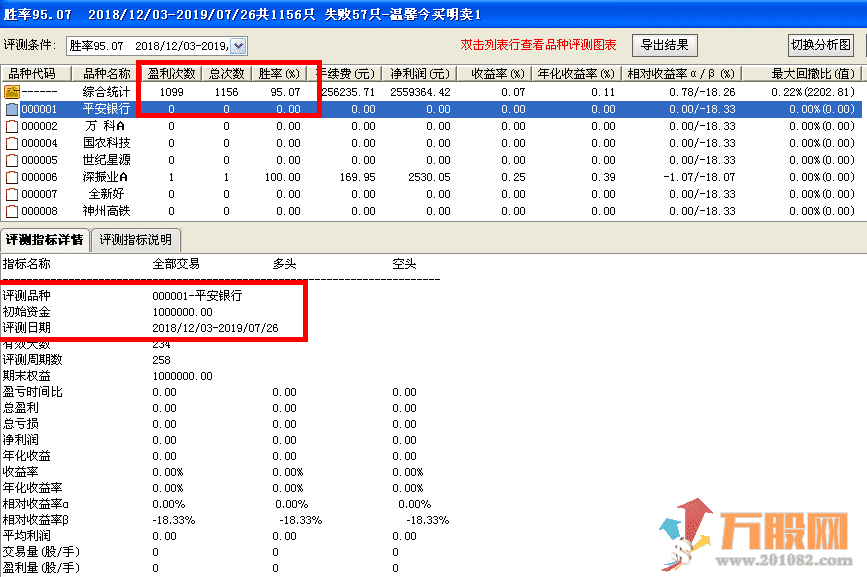This screenshot has height=577, width=867.
Task: Click the icon beside 000005 世纪星源
Action: coord(12,161)
